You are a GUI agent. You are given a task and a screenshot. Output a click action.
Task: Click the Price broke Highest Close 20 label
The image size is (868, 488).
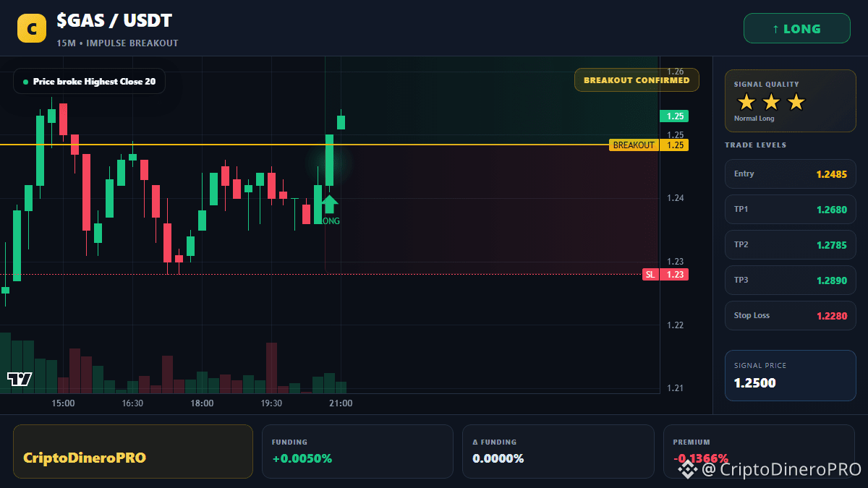coord(89,82)
